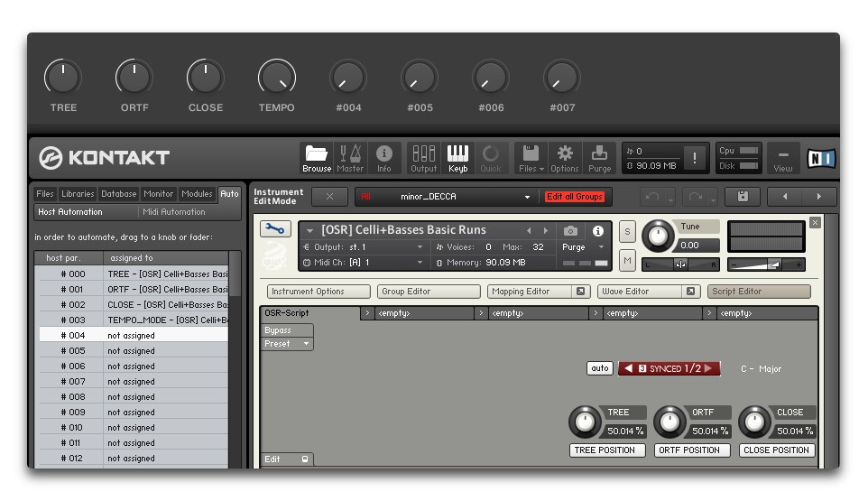The height and width of the screenshot is (501, 868).
Task: Click the Kontakt logo
Action: pos(104,158)
